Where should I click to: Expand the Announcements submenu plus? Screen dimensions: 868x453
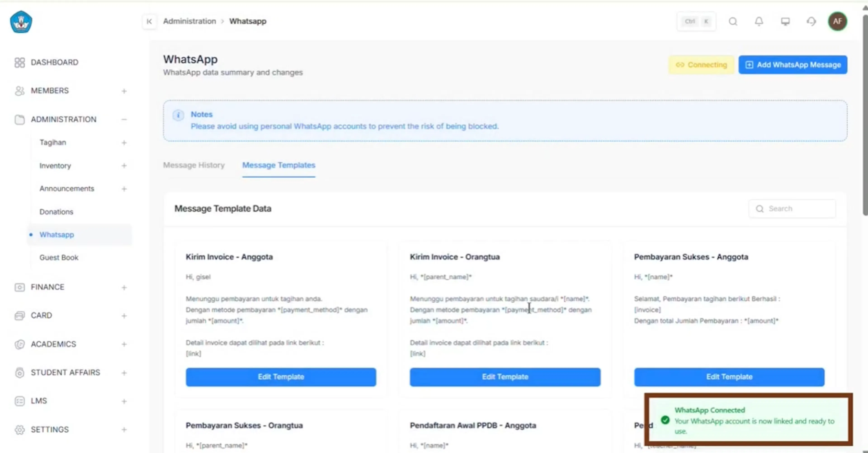point(124,189)
